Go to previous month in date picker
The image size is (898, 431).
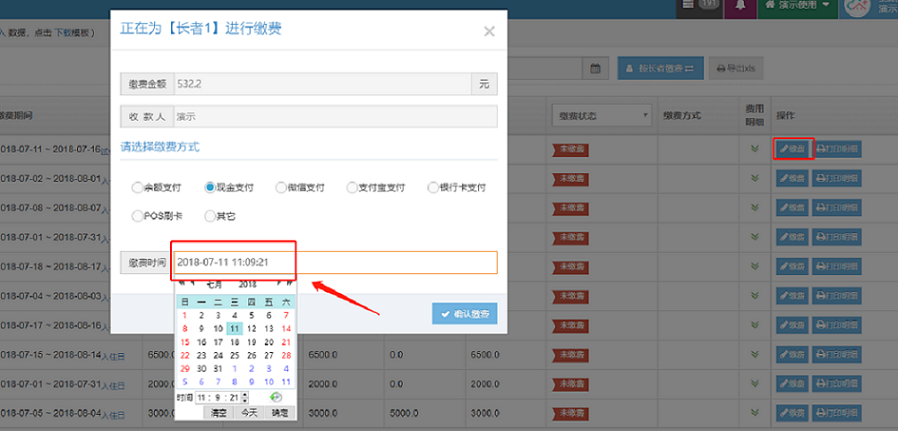192,284
